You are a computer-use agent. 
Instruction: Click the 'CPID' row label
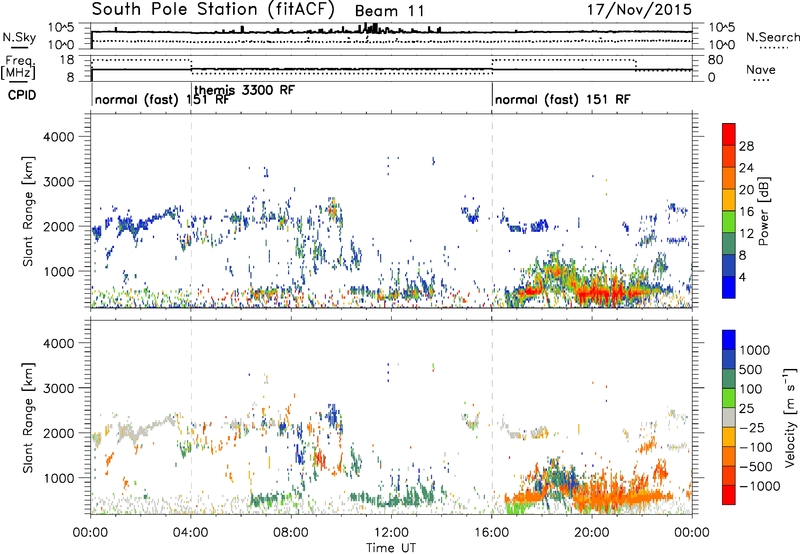pos(22,95)
